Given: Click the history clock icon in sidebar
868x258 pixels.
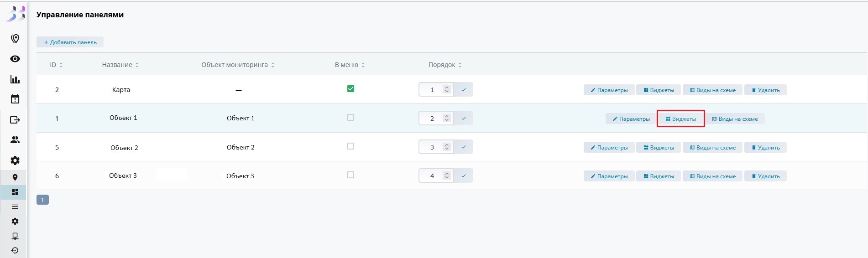Looking at the screenshot, I should [x=15, y=250].
